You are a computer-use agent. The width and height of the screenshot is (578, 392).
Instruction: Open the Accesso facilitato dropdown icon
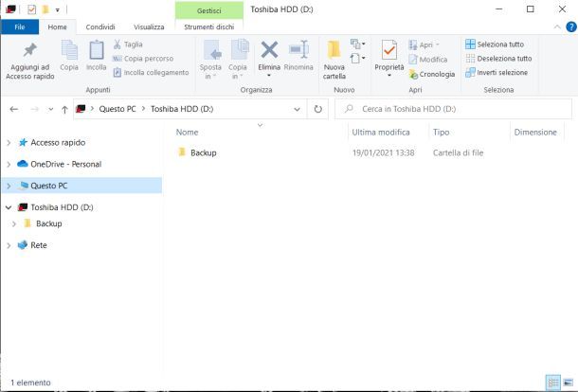pos(357,58)
